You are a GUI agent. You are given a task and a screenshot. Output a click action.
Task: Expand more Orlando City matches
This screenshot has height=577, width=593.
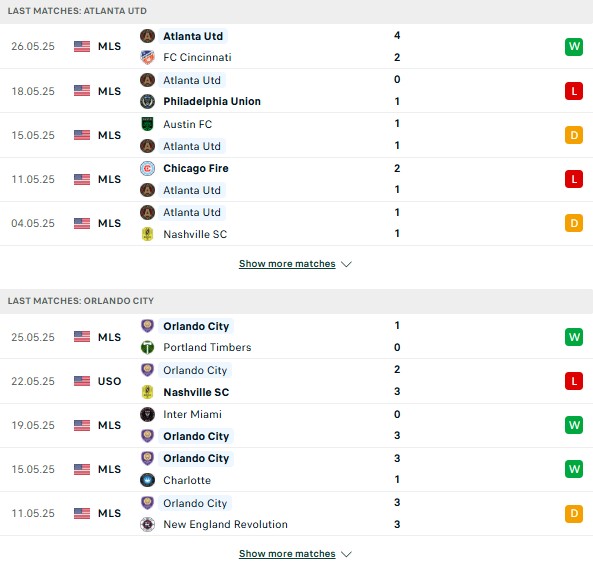pos(287,554)
